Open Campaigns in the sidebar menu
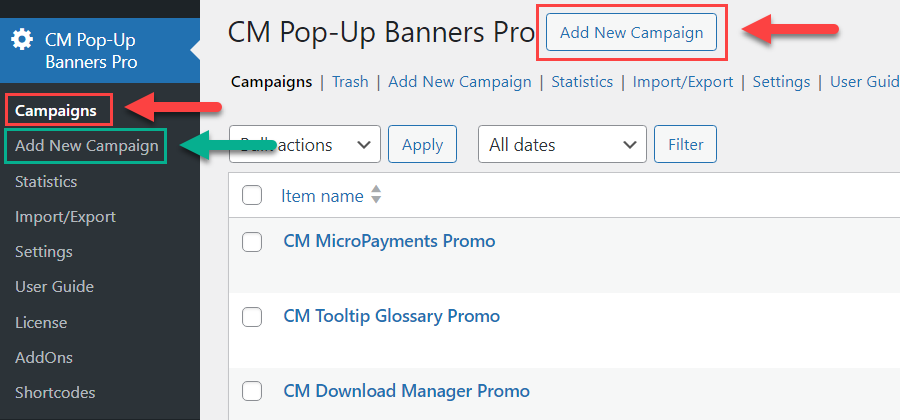 click(x=56, y=111)
